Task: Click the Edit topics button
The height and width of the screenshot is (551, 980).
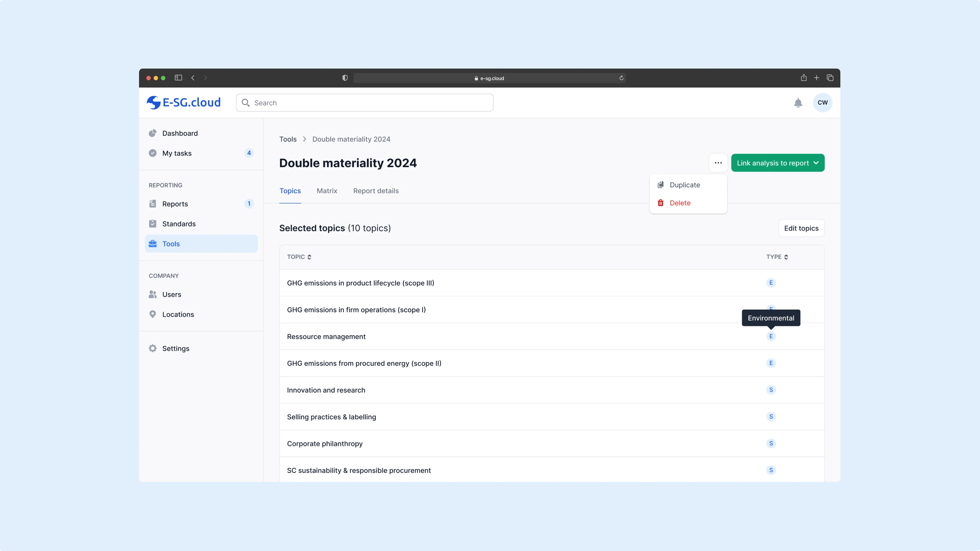Action: coord(801,228)
